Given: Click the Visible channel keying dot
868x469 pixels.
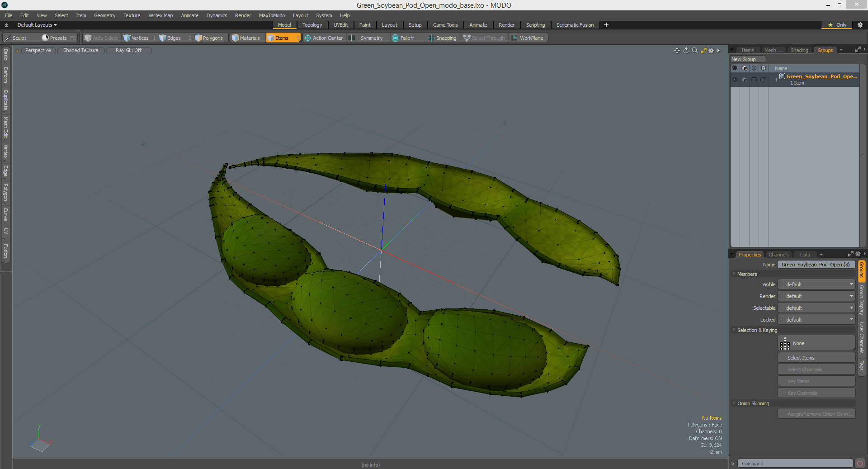Looking at the screenshot, I should pyautogui.click(x=781, y=284).
